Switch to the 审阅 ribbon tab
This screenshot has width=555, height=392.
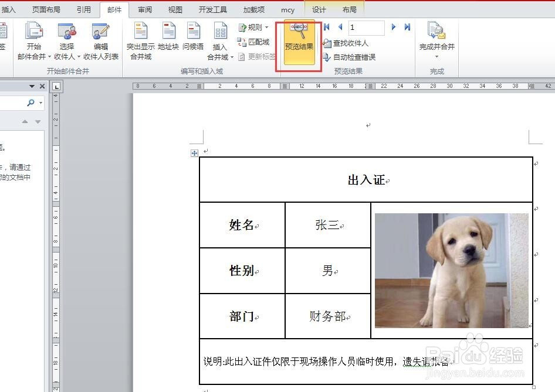pyautogui.click(x=144, y=9)
